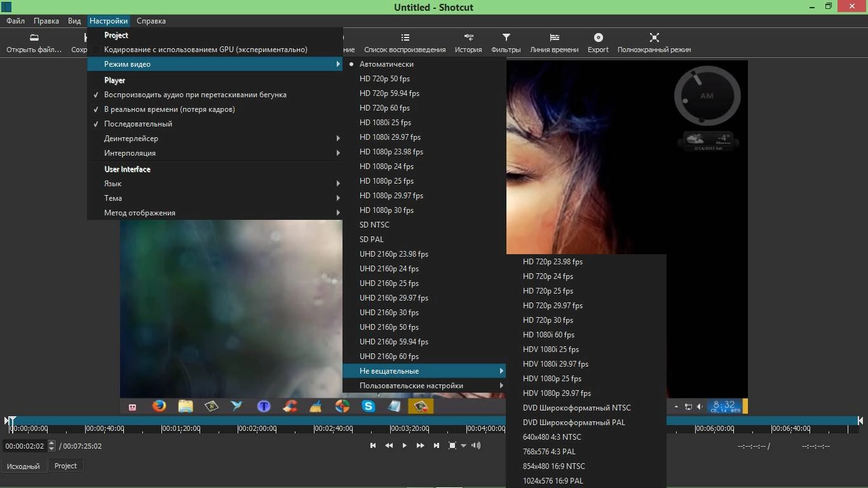
Task: Select HDV 1080i 25 fps mode
Action: pos(587,349)
